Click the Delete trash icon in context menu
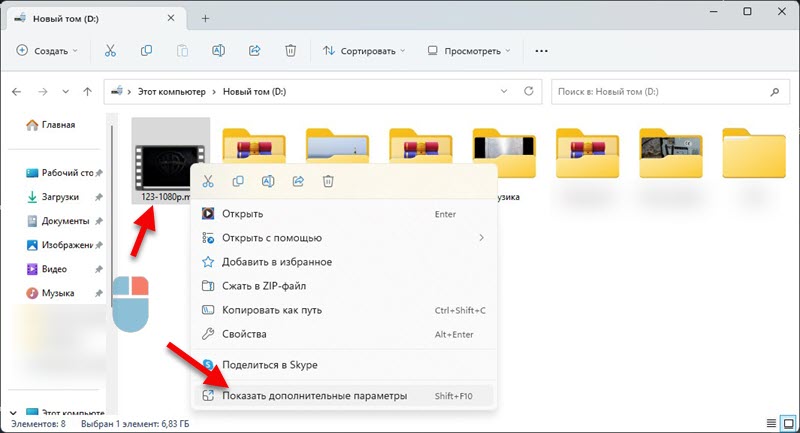Viewport: 800px width, 433px height. pyautogui.click(x=328, y=181)
